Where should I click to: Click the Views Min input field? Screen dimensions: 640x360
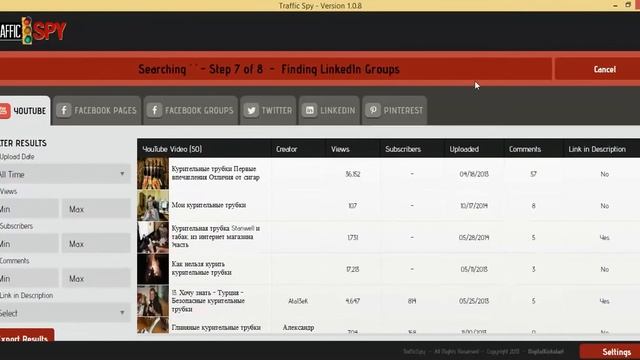tap(29, 209)
